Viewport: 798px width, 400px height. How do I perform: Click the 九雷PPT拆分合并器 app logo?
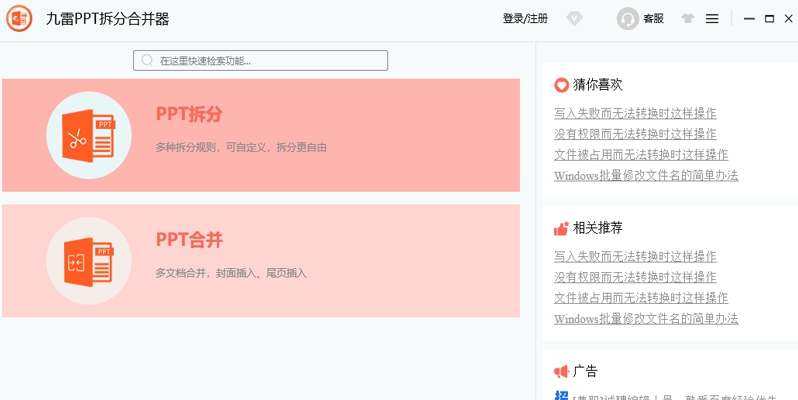pos(19,18)
